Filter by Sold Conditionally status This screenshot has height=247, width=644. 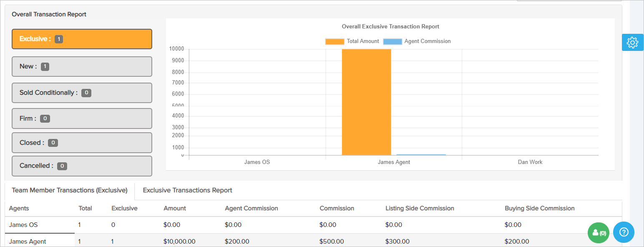pos(82,93)
